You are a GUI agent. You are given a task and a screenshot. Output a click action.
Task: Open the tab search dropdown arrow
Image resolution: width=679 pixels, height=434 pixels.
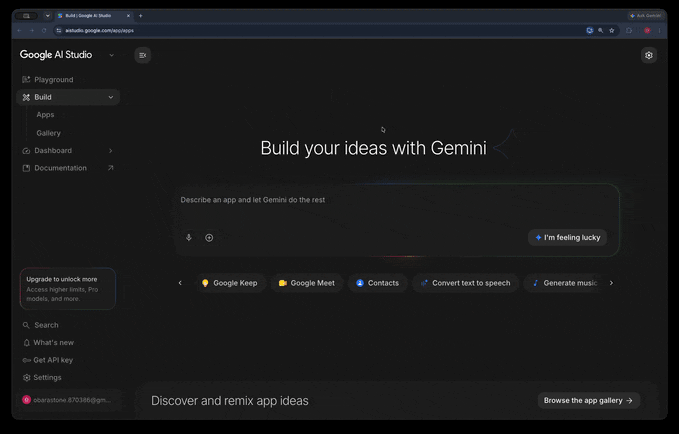click(x=48, y=16)
